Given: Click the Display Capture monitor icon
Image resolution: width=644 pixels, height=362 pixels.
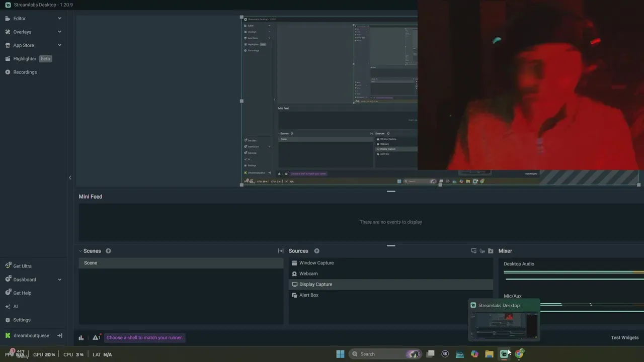Looking at the screenshot, I should pyautogui.click(x=294, y=285).
